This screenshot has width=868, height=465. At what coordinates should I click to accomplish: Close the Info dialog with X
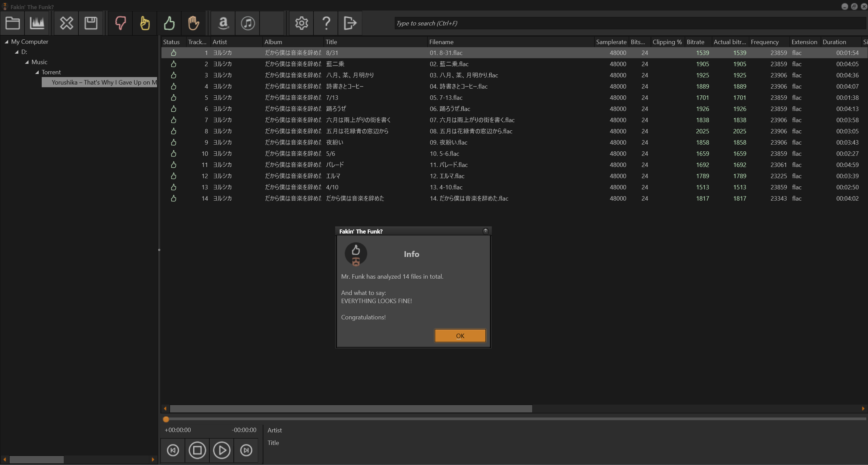pos(485,231)
